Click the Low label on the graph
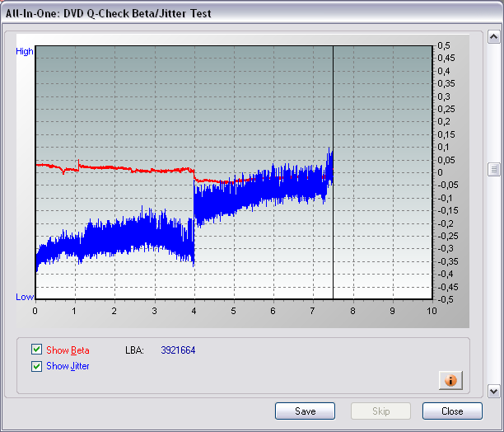This screenshot has width=504, height=432. pyautogui.click(x=25, y=297)
